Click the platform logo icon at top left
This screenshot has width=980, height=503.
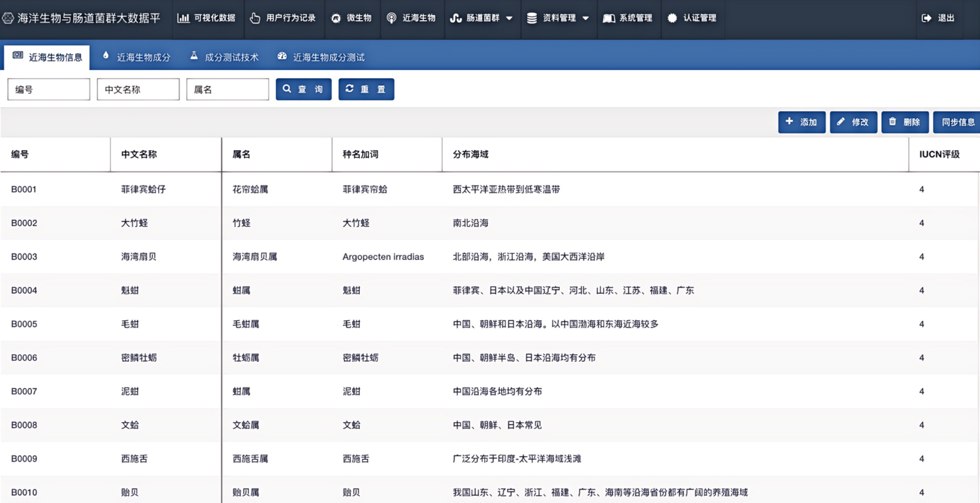8,18
